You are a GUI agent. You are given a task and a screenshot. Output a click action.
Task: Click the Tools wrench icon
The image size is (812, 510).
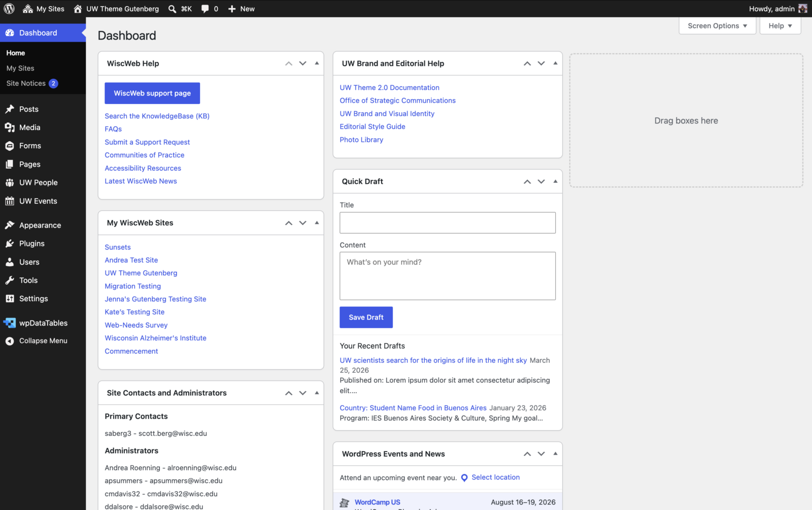[10, 280]
